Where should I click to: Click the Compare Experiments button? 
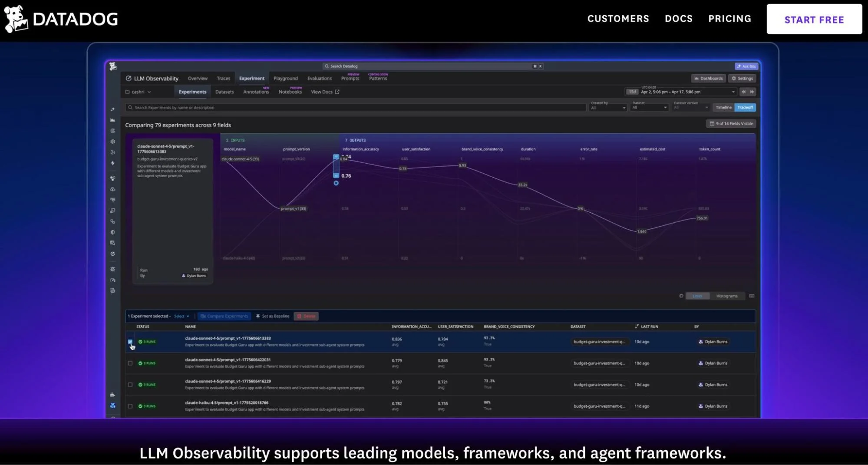pos(224,316)
